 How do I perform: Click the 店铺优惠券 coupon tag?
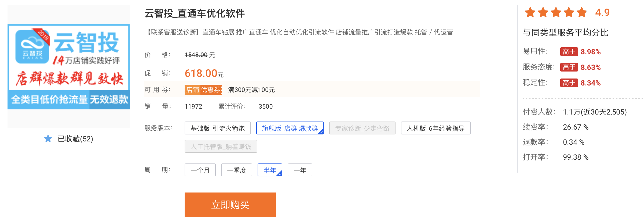[x=203, y=90]
